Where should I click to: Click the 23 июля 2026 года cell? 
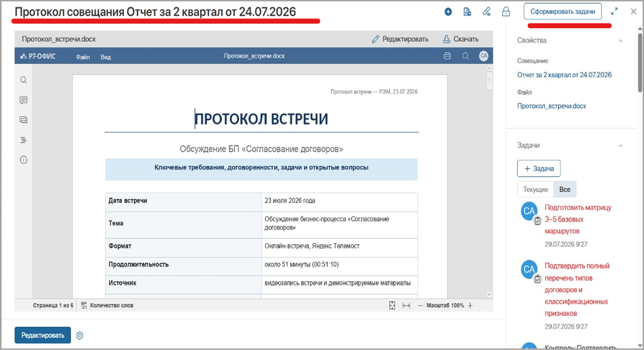[339, 202]
